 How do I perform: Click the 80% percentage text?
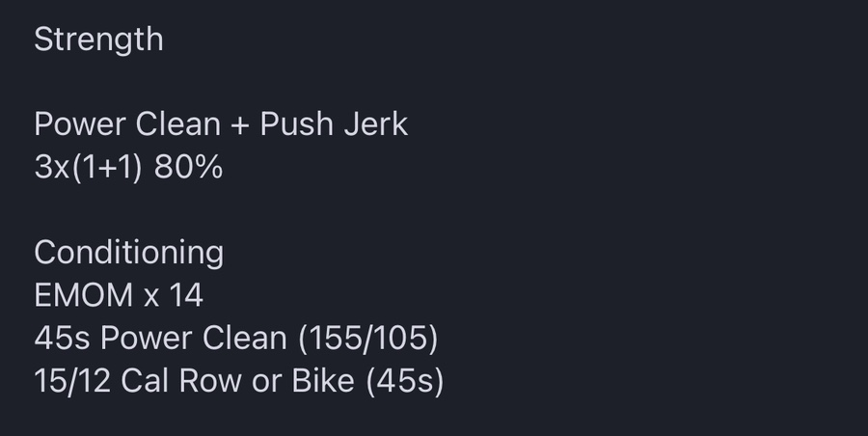click(x=188, y=167)
